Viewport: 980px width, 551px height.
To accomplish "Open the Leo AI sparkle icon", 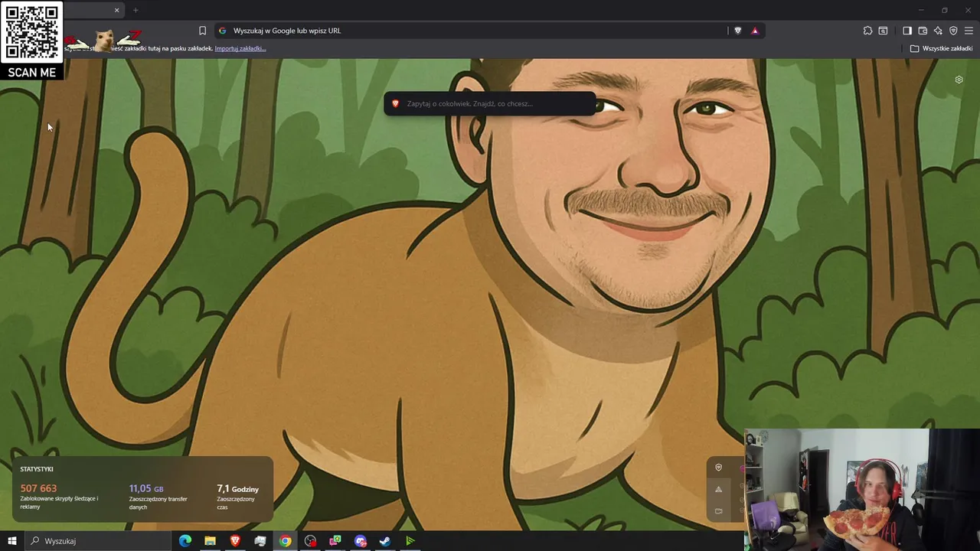I will coord(938,31).
